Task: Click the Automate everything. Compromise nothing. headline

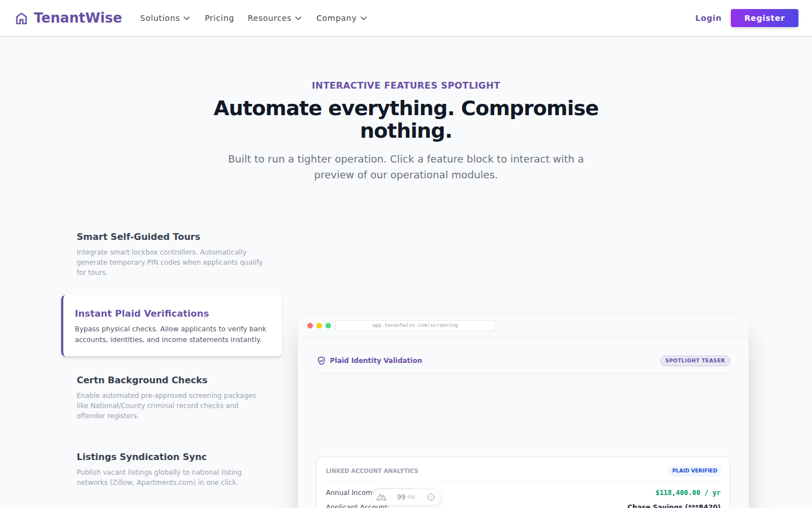Action: tap(406, 119)
